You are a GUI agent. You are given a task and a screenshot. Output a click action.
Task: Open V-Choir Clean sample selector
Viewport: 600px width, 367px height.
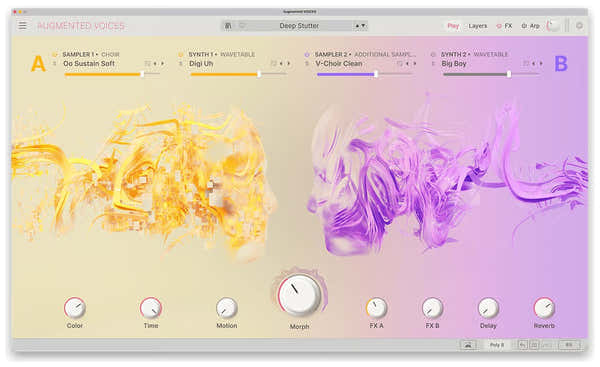339,64
